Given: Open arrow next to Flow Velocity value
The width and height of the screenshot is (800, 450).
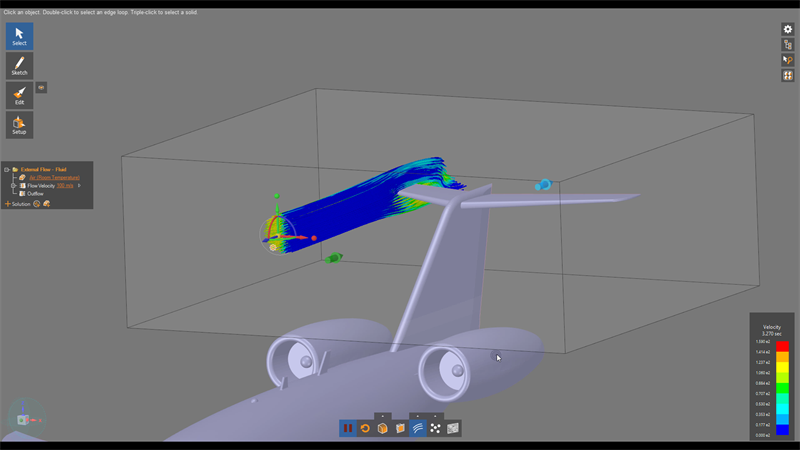Looking at the screenshot, I should 79,186.
